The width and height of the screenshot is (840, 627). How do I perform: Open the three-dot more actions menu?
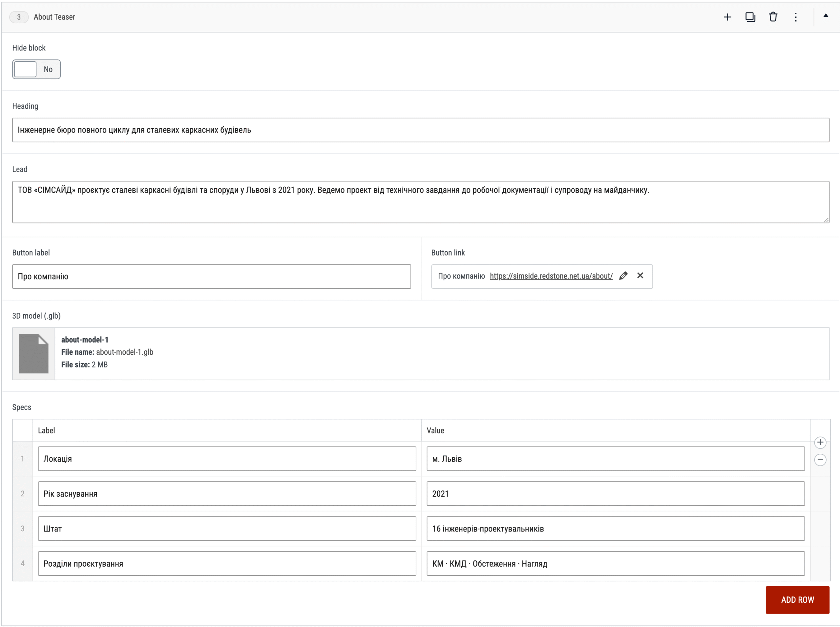pos(796,17)
